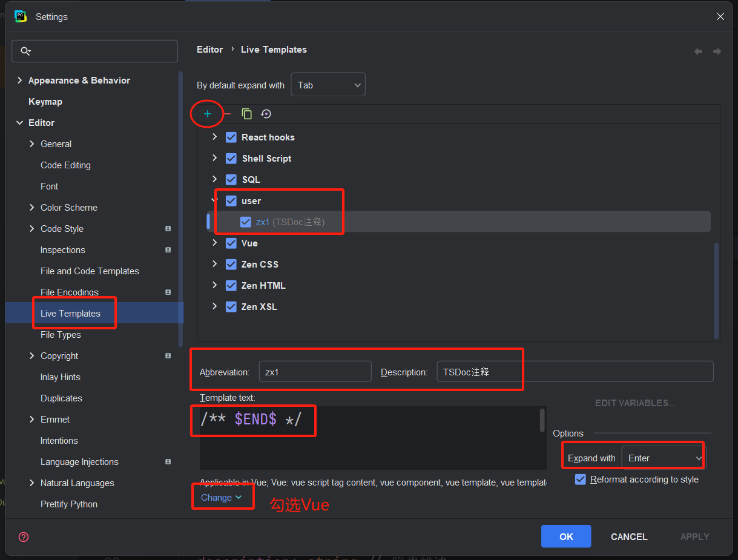
Task: Expand the Vue template group
Action: (214, 243)
